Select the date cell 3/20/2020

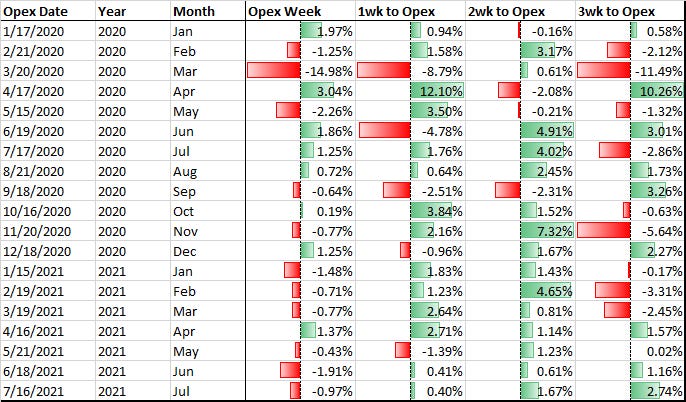tap(48, 71)
